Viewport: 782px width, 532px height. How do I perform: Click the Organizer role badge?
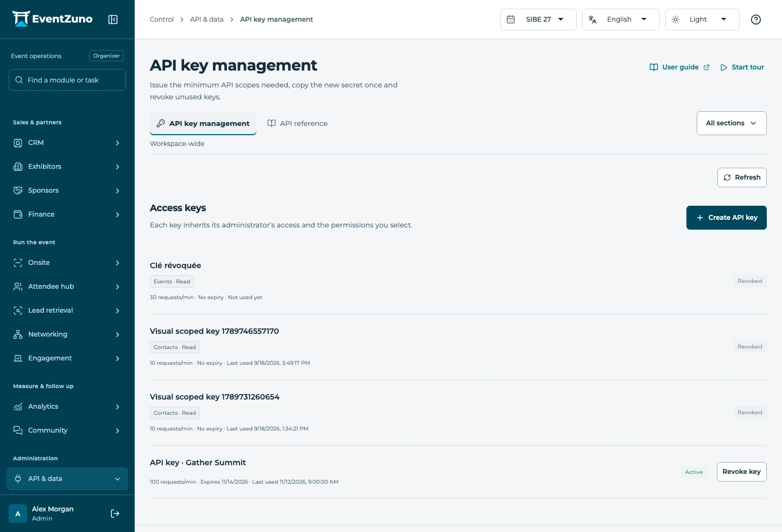106,56
